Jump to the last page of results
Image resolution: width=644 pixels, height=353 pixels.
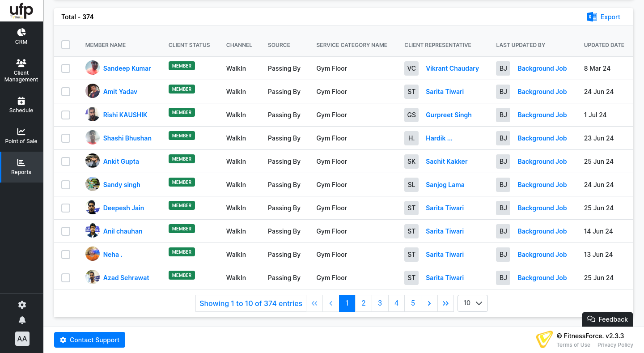pyautogui.click(x=445, y=303)
